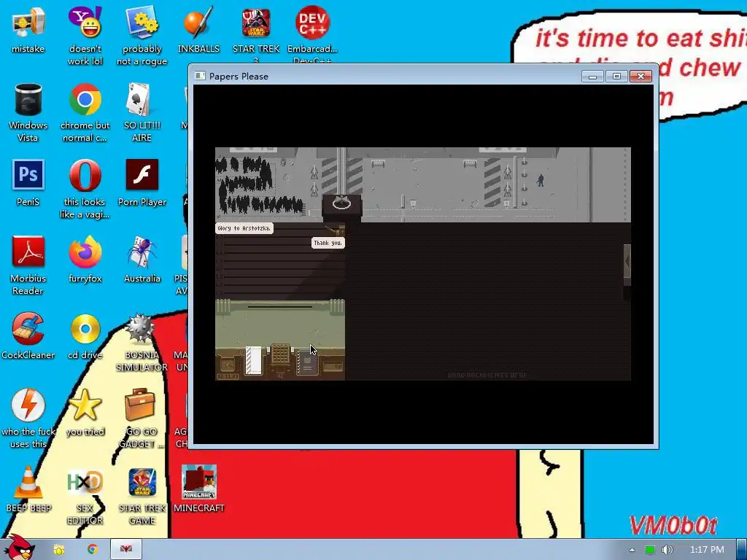Open the pinned folder icon on the taskbar
747x560 pixels.
(x=59, y=550)
